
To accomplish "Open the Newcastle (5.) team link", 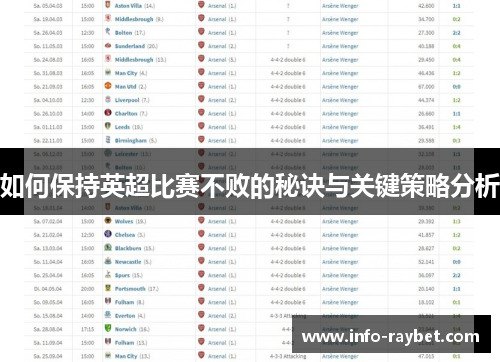I will [128, 262].
